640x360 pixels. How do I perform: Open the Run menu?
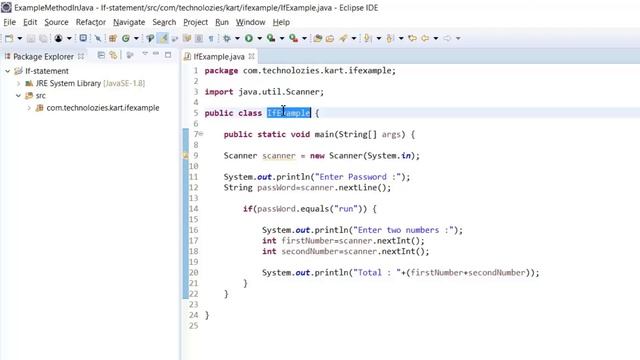point(222,22)
